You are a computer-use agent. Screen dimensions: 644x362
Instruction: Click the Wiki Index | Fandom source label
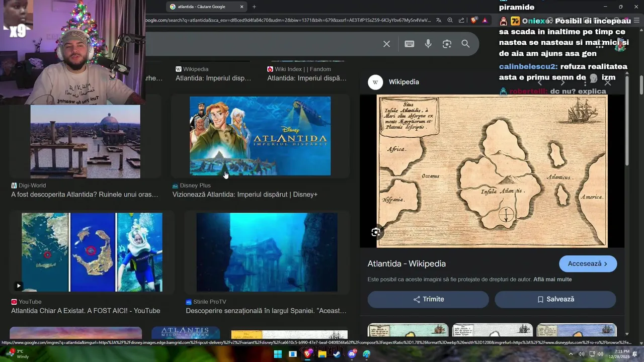pyautogui.click(x=299, y=69)
